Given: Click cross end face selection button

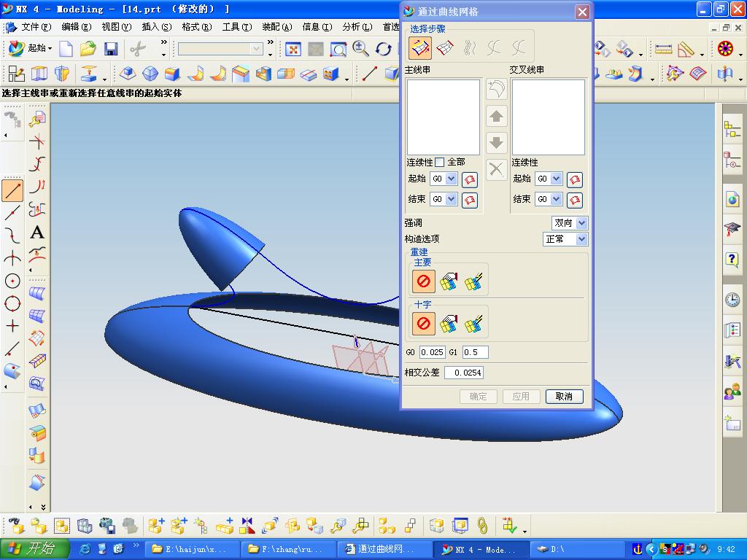Looking at the screenshot, I should 575,200.
